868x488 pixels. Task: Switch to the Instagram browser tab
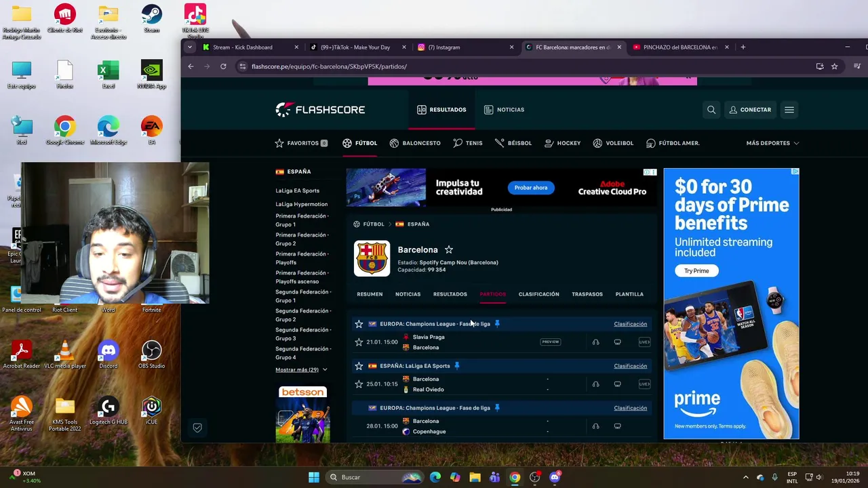(466, 47)
